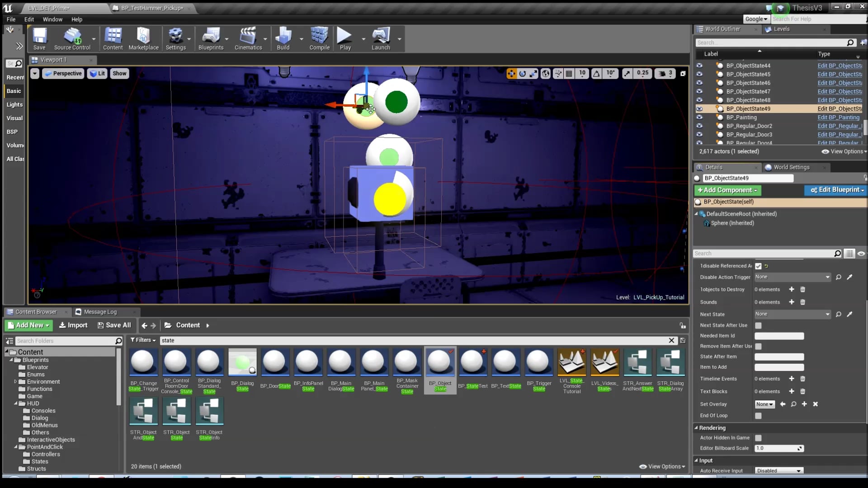The image size is (868, 488).
Task: Click the Edit BP_Painting link
Action: [x=838, y=117]
